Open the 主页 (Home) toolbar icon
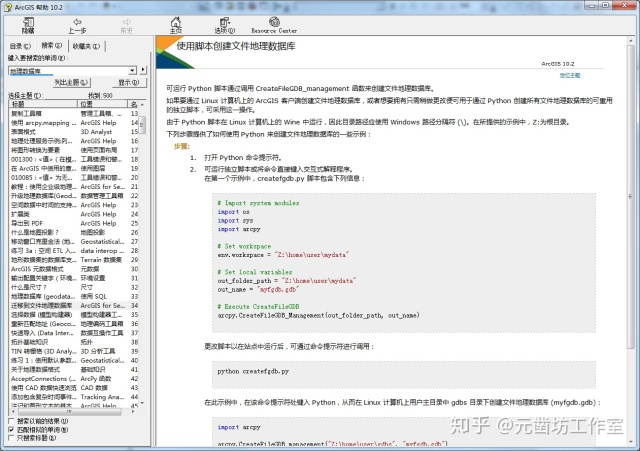The width and height of the screenshot is (640, 451). click(176, 26)
